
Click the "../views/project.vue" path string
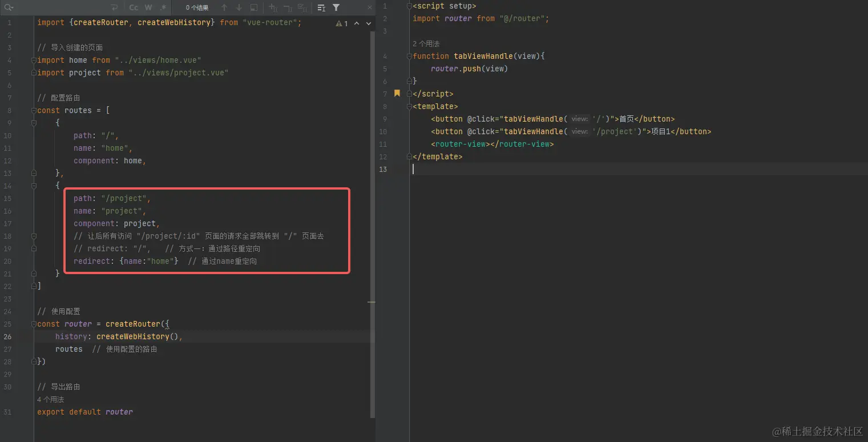(x=179, y=73)
